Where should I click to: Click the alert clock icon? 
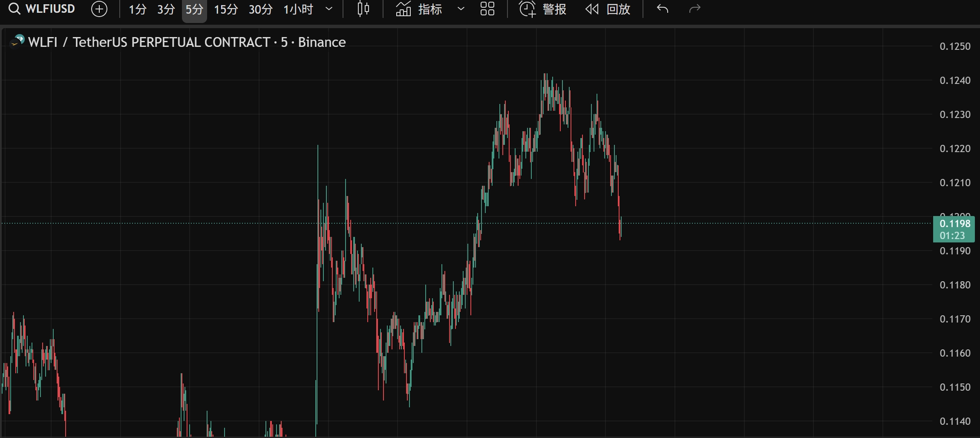[527, 9]
